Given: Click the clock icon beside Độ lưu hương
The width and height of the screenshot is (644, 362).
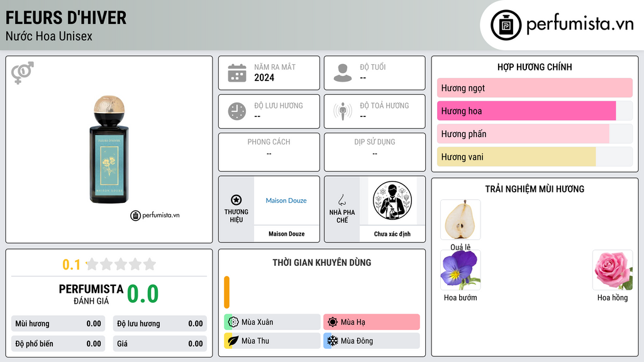Looking at the screenshot, I should (237, 111).
